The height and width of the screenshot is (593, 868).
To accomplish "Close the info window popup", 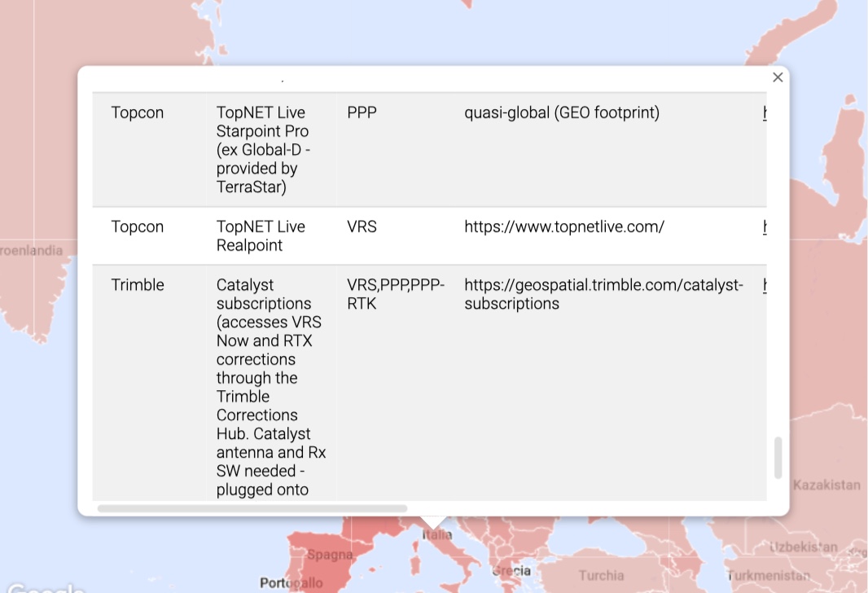I will click(x=778, y=77).
